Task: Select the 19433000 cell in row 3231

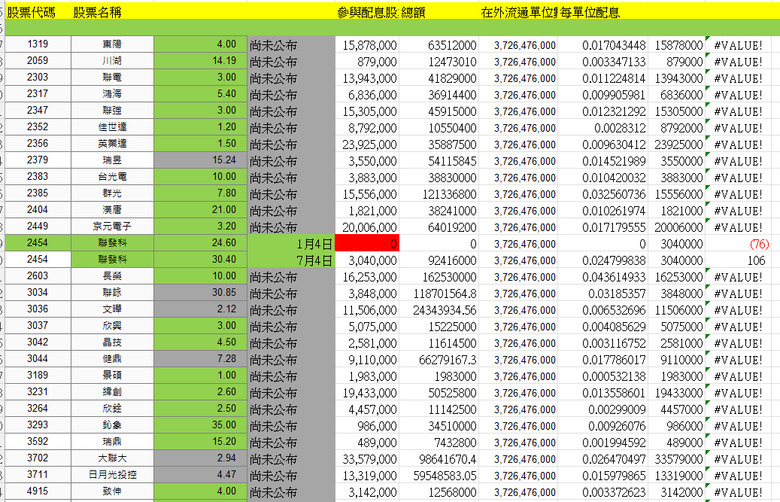Action: (677, 393)
